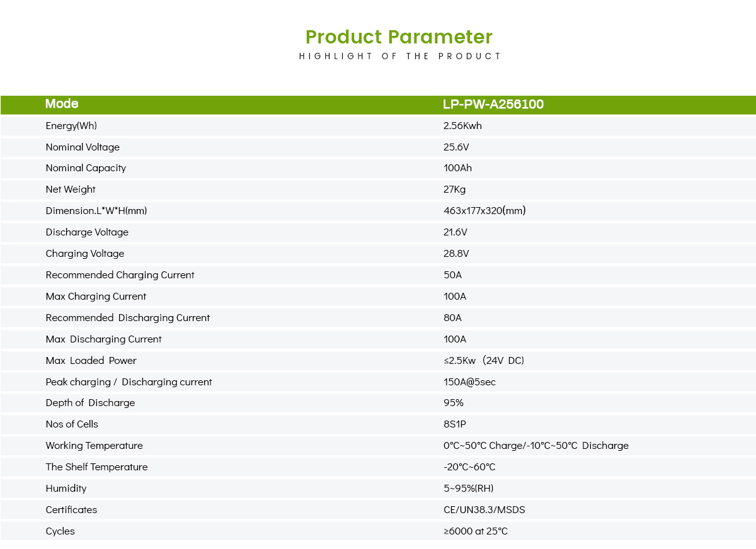The image size is (756, 549).
Task: Select the "Energy(Wh)" row label
Action: point(71,125)
